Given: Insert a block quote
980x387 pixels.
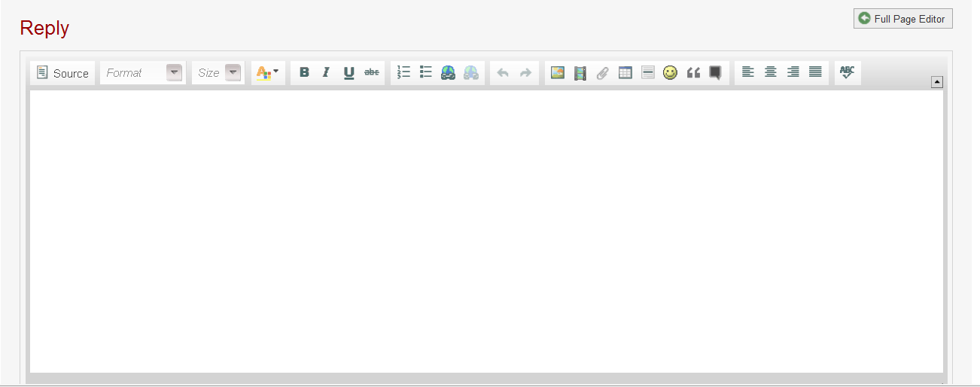Looking at the screenshot, I should [x=692, y=73].
